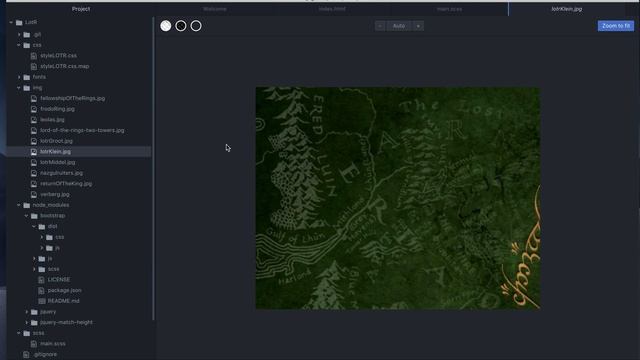This screenshot has height=360, width=640.
Task: Click the leolas.jpg image icon
Action: tap(34, 120)
